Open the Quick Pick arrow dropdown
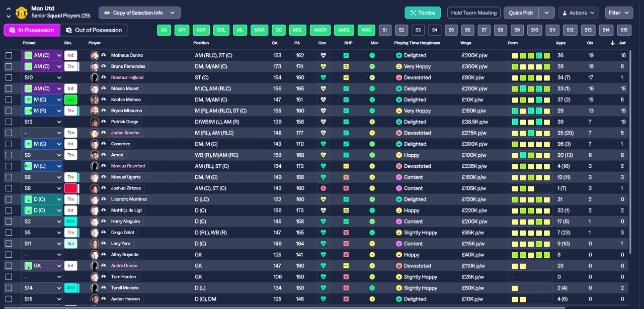The image size is (644, 309). (547, 13)
